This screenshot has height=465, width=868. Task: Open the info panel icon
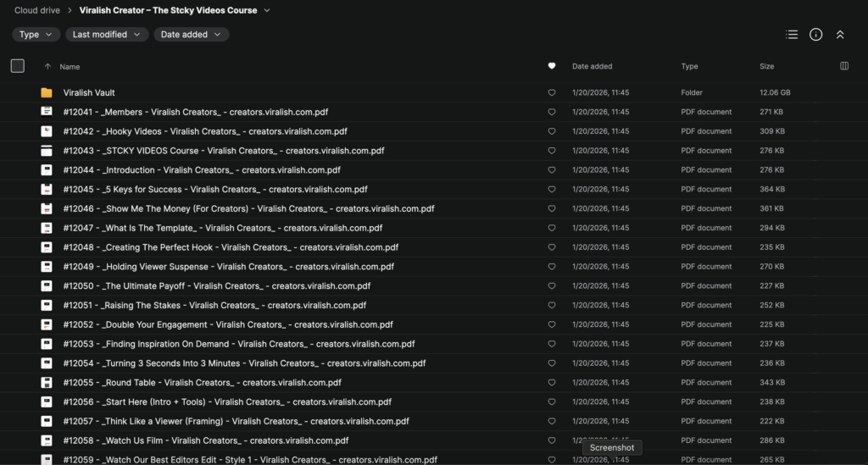click(816, 34)
